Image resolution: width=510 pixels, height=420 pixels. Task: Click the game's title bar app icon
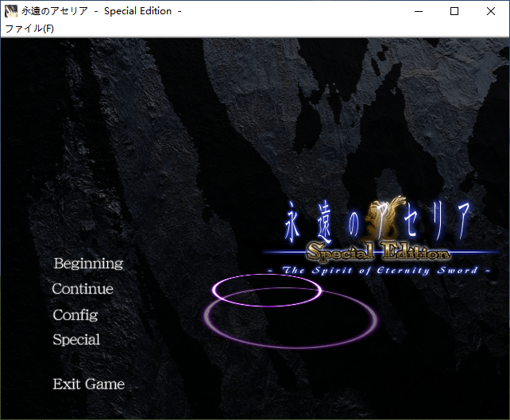(11, 11)
